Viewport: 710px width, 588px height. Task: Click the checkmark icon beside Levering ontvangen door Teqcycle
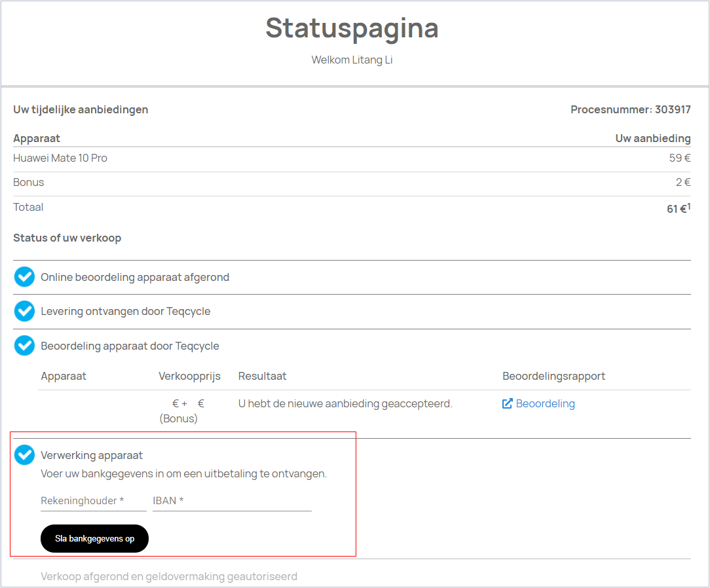pyautogui.click(x=24, y=312)
